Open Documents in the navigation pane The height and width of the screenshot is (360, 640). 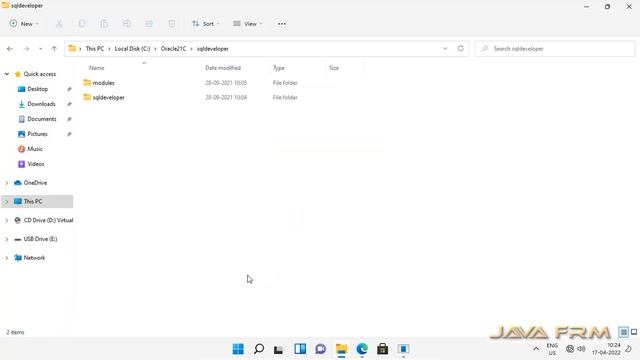click(x=42, y=119)
